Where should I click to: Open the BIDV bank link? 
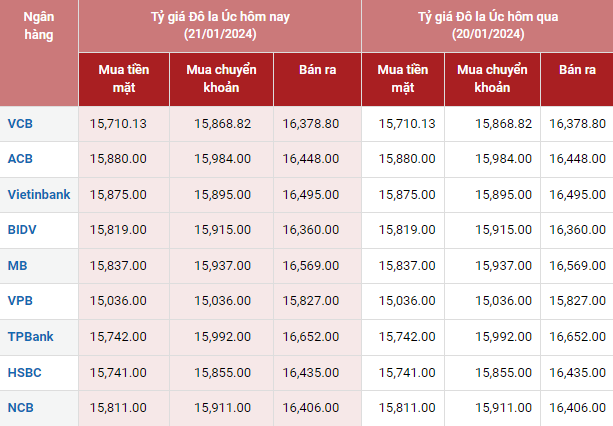(23, 230)
